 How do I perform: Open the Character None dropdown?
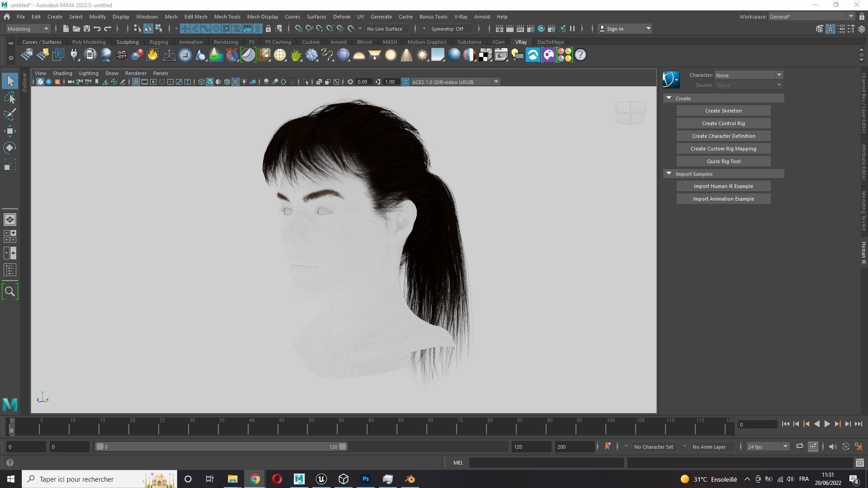tap(748, 75)
